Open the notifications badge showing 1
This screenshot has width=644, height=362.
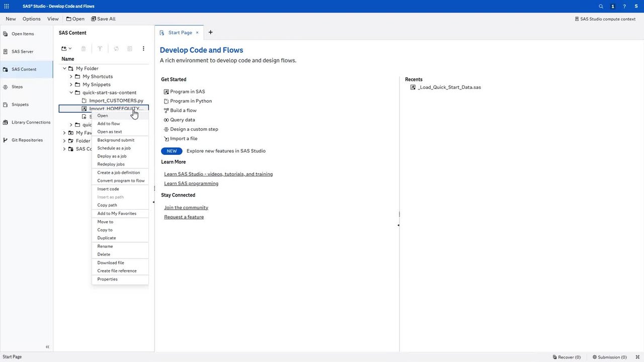pyautogui.click(x=612, y=7)
